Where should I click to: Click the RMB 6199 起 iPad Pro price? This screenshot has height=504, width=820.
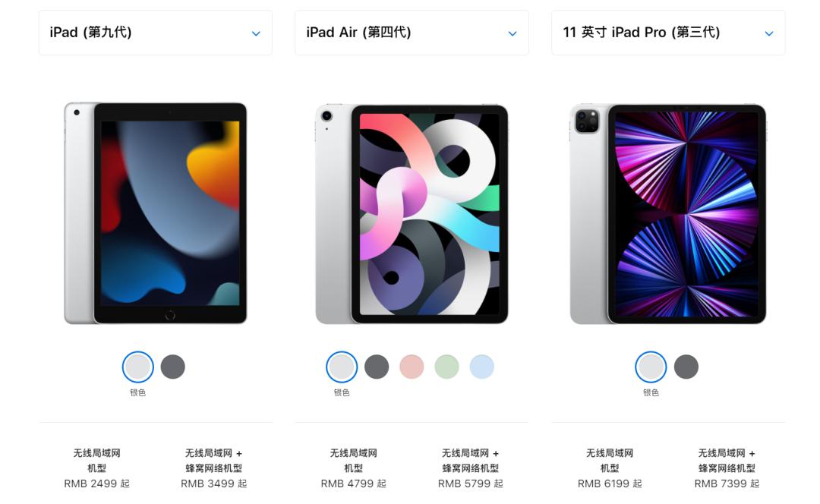(610, 484)
